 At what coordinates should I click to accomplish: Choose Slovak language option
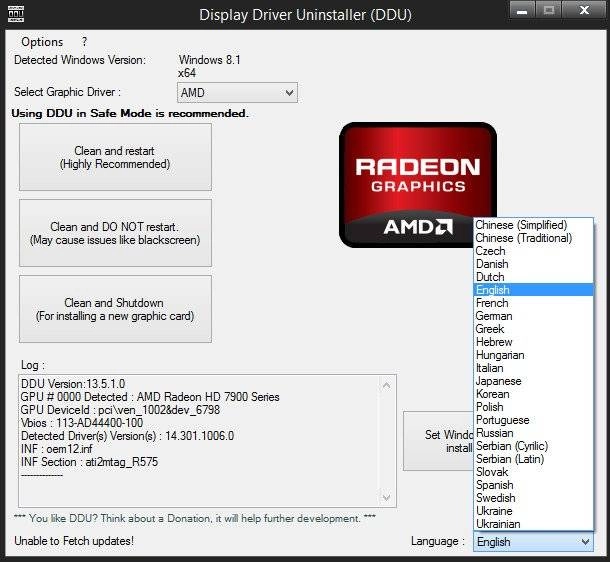(x=533, y=472)
